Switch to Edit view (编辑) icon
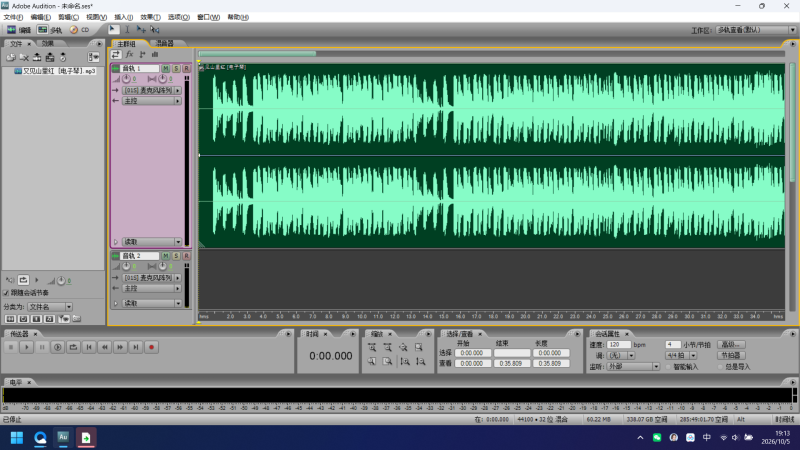This screenshot has height=450, width=800. coord(11,30)
